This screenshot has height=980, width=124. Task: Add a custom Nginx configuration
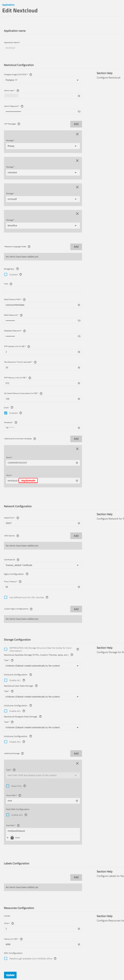[x=76, y=609]
